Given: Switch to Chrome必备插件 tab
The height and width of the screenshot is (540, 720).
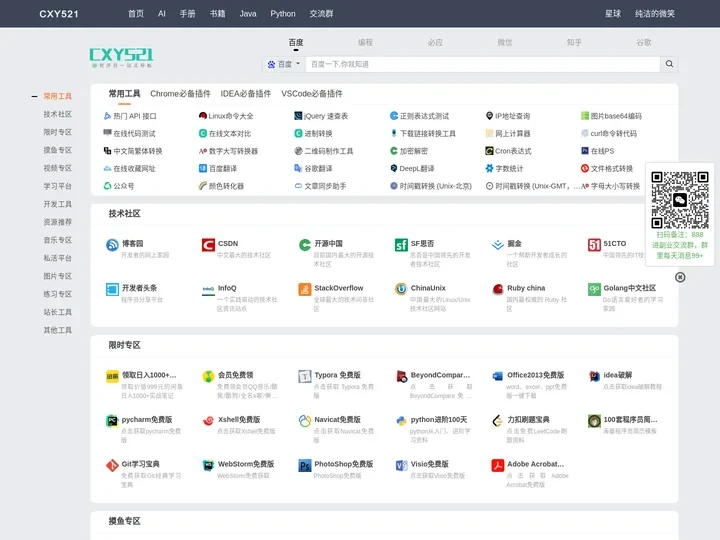Looking at the screenshot, I should coord(180,94).
